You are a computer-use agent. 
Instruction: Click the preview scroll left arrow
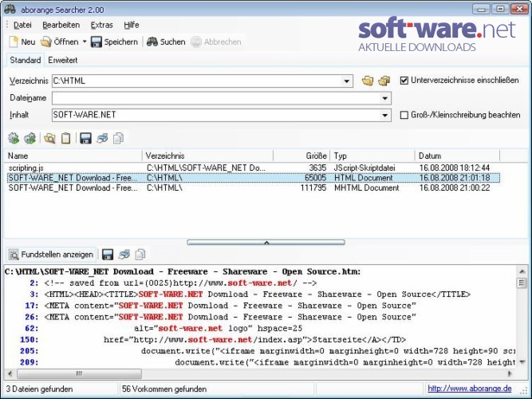click(10, 373)
